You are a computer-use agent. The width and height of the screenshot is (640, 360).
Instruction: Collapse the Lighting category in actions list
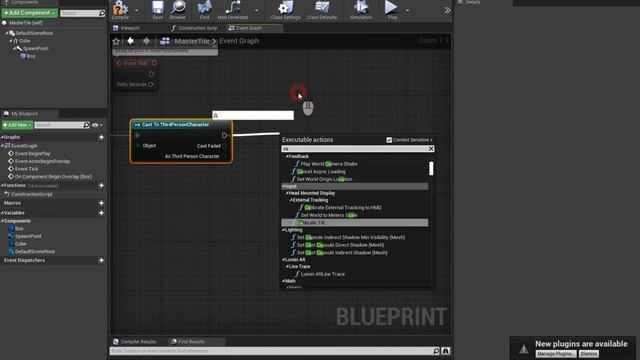283,230
